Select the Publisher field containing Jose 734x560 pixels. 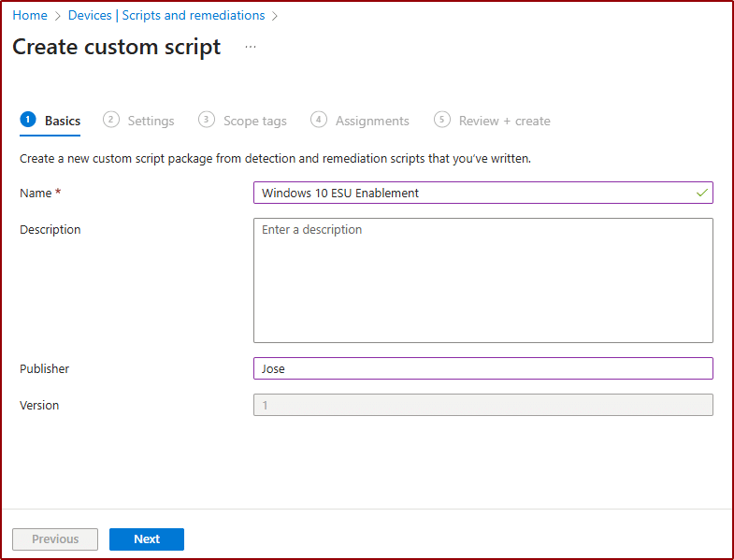pos(482,368)
